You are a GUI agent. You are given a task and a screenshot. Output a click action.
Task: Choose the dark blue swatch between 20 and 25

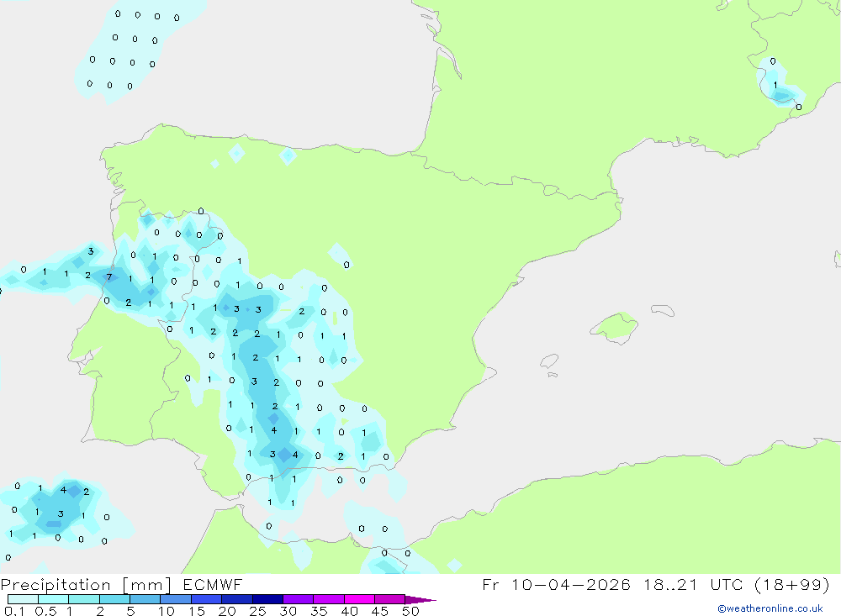pos(237,599)
